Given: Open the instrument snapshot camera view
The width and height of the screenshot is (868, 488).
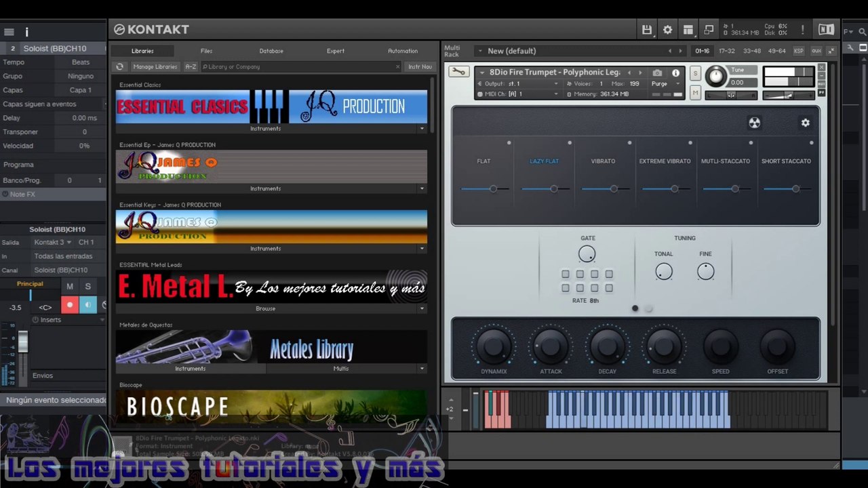Looking at the screenshot, I should (657, 73).
